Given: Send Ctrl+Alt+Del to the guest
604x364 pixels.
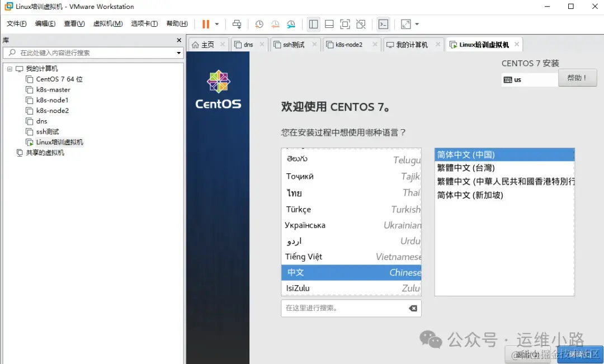Looking at the screenshot, I should pyautogui.click(x=237, y=24).
